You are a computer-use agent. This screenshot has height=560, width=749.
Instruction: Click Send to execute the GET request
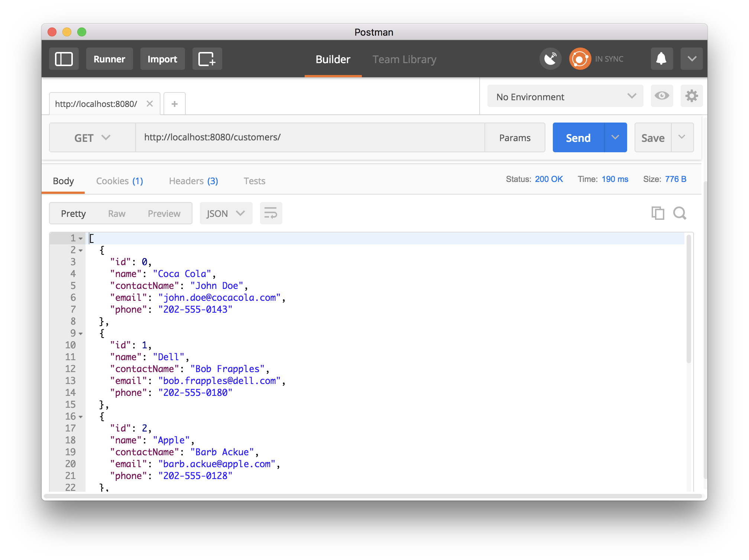(x=577, y=138)
